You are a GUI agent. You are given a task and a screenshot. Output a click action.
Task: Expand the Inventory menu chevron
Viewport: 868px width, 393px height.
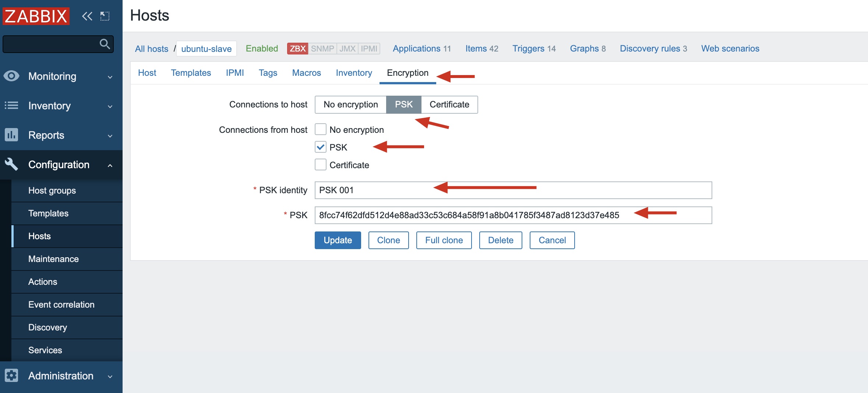click(x=110, y=106)
